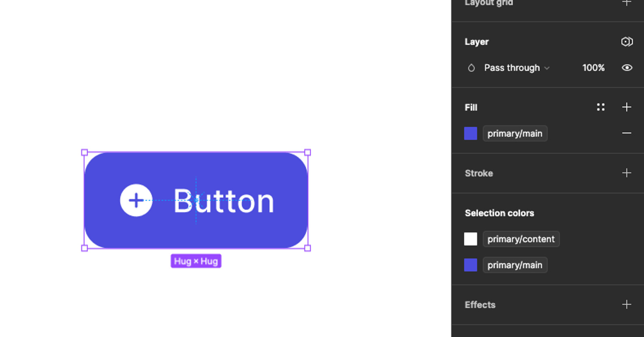Click the layer mode hexagon icon
This screenshot has width=644, height=337.
point(627,42)
